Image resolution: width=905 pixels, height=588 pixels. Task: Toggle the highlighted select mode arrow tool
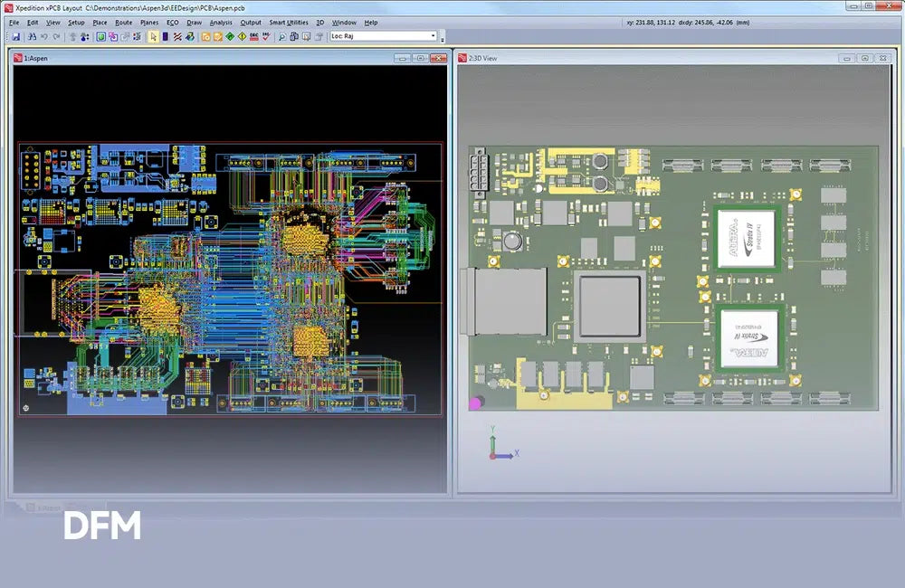154,36
